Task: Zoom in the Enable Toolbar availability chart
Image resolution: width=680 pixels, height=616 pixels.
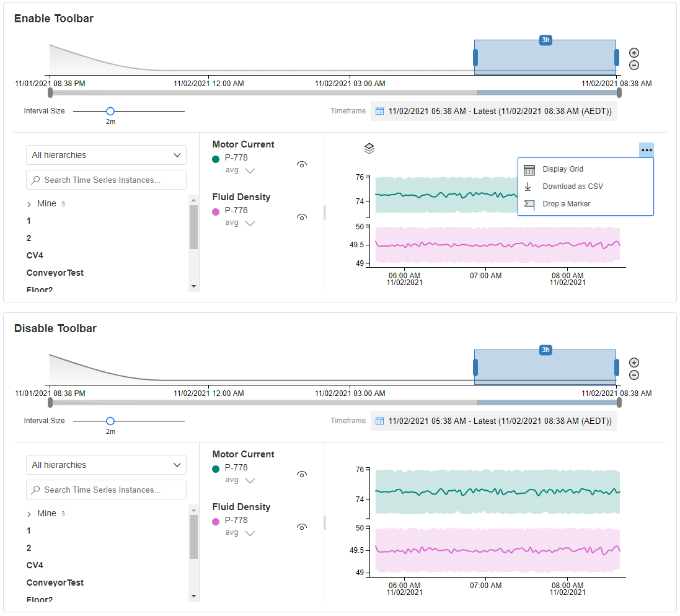Action: pos(634,53)
